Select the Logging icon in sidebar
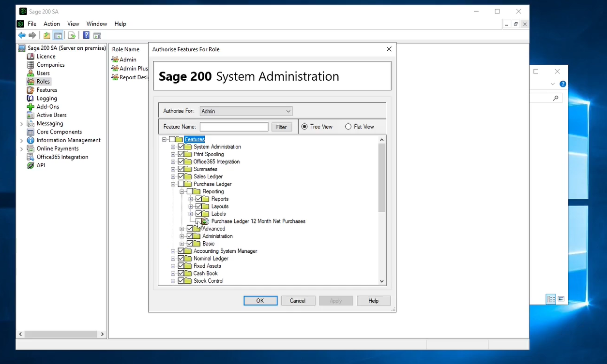Viewport: 607px width, 364px height. pos(31,99)
